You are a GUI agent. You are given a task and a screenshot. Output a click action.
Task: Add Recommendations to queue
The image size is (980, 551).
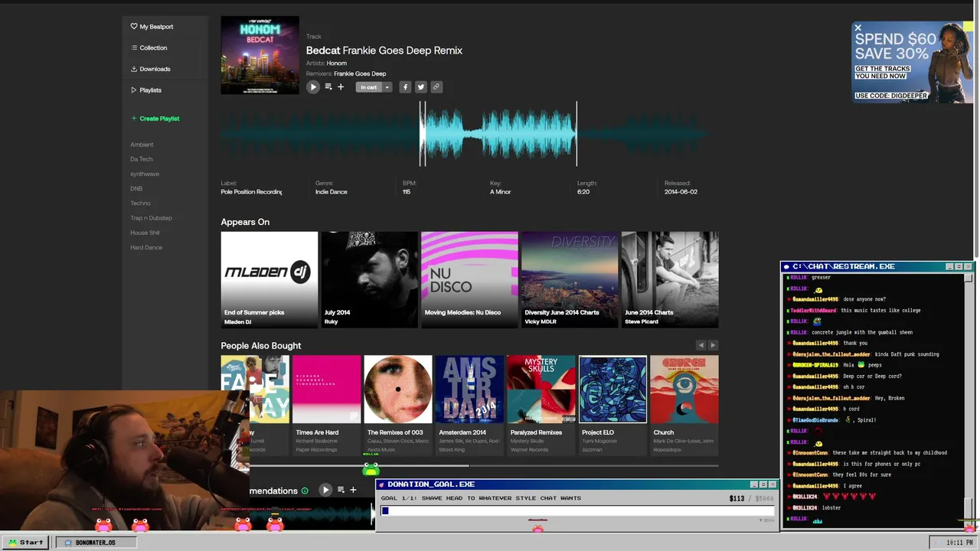(341, 490)
